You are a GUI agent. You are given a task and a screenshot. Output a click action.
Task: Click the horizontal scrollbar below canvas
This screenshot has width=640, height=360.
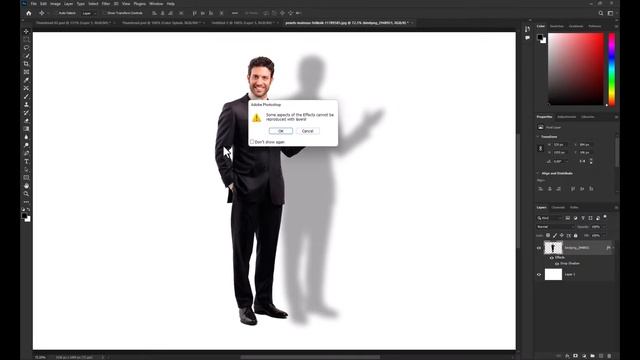pyautogui.click(x=310, y=357)
